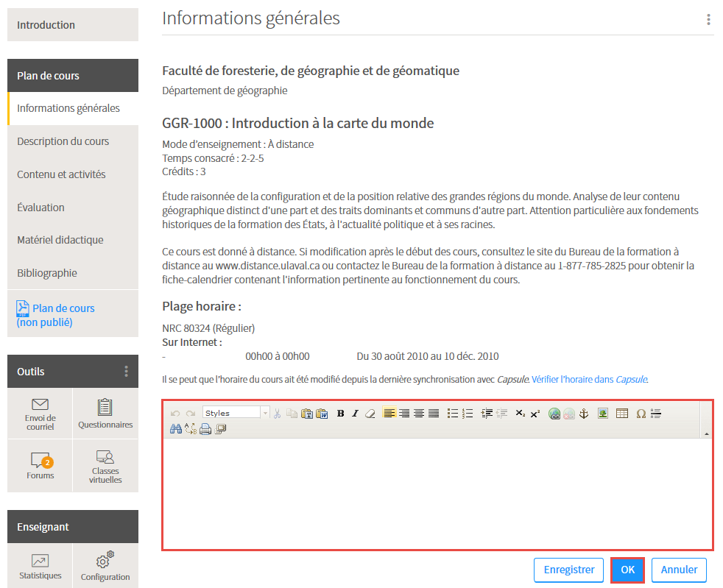The height and width of the screenshot is (588, 723).
Task: Click Paste from Word icon
Action: click(322, 414)
